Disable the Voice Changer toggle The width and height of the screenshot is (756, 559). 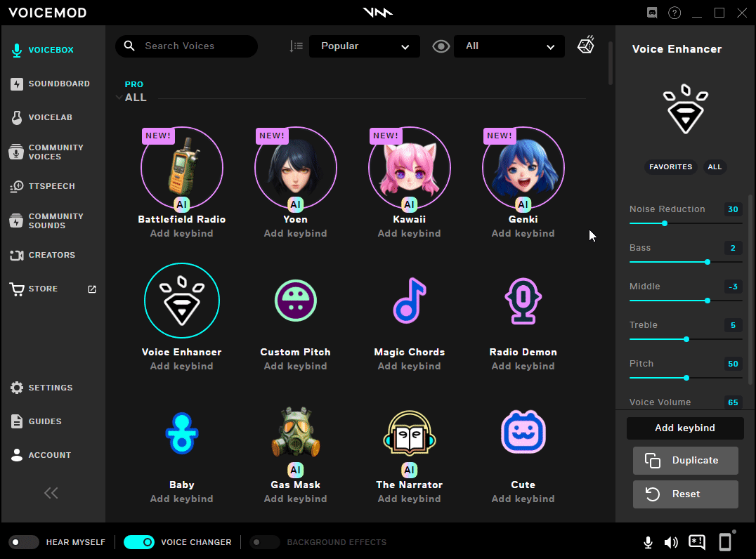coord(138,541)
